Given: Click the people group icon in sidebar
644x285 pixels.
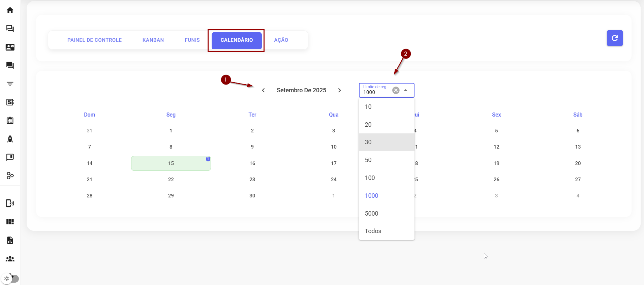Looking at the screenshot, I should point(10,259).
